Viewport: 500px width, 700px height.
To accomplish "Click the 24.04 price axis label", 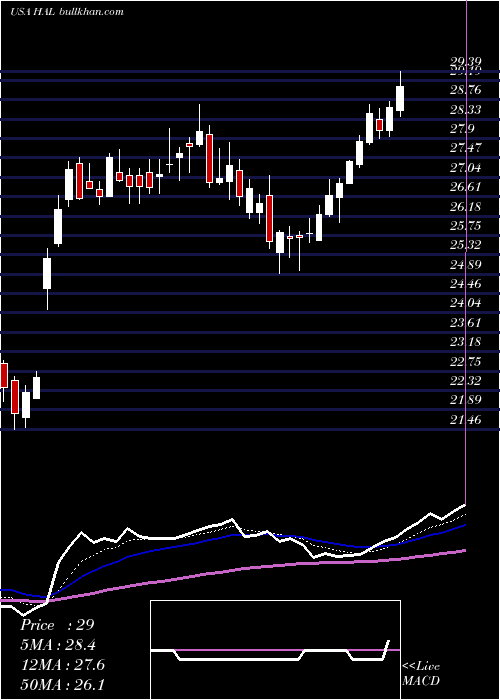I will 465,304.
